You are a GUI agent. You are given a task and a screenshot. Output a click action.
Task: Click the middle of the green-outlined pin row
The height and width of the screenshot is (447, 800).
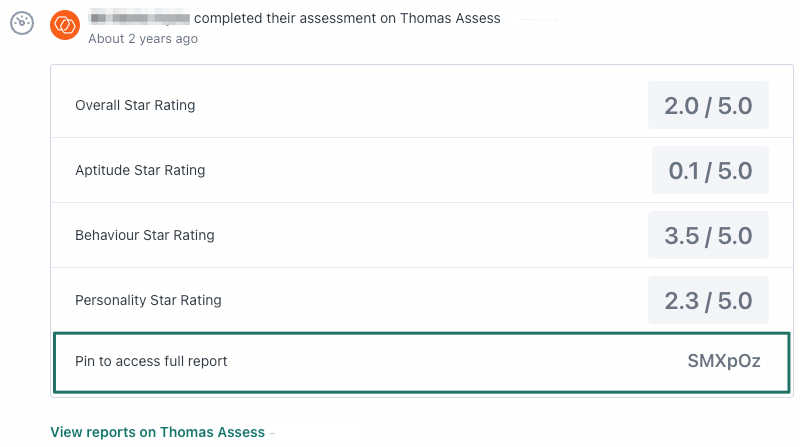(422, 362)
